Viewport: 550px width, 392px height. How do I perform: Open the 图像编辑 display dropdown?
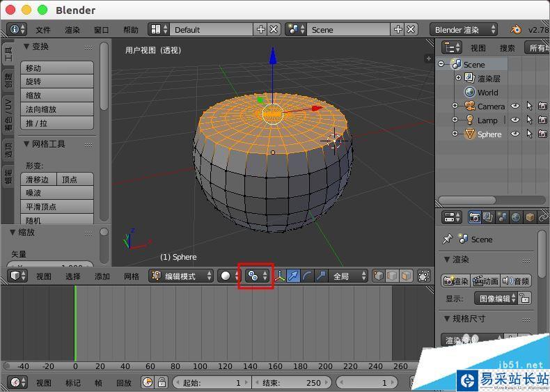496,298
